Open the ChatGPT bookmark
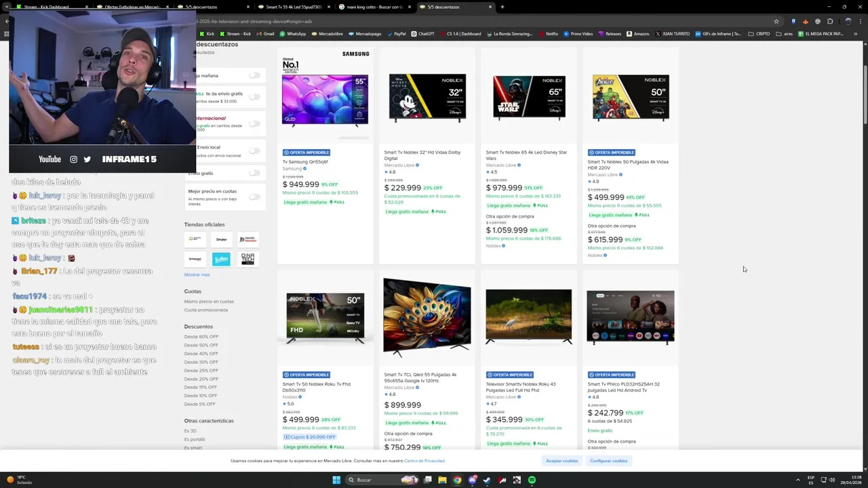The image size is (868, 488). click(x=422, y=33)
